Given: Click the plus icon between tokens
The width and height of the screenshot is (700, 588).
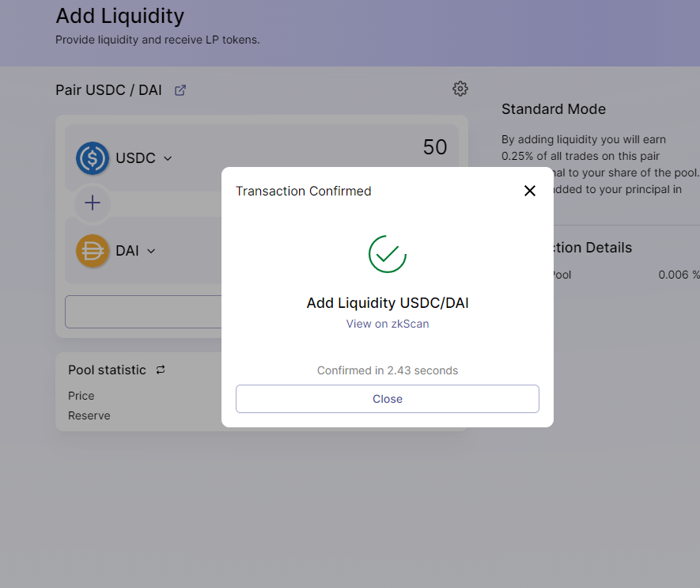Looking at the screenshot, I should pos(93,203).
